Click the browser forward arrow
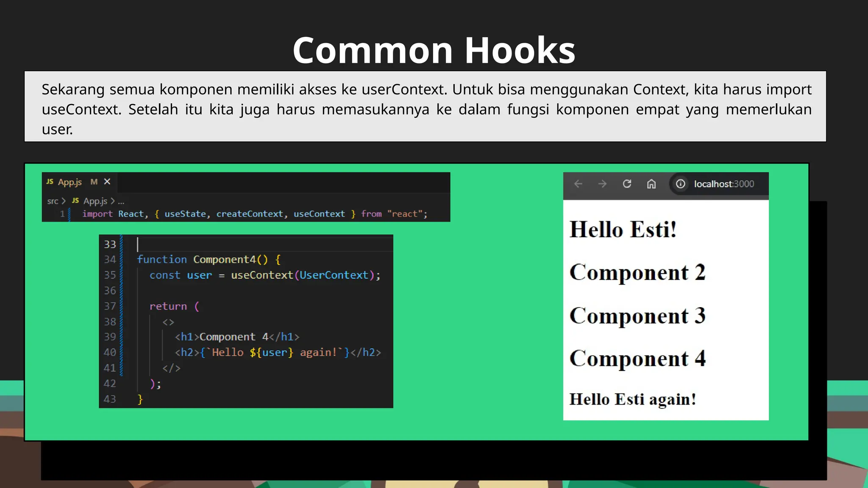Image resolution: width=868 pixels, height=488 pixels. click(602, 184)
